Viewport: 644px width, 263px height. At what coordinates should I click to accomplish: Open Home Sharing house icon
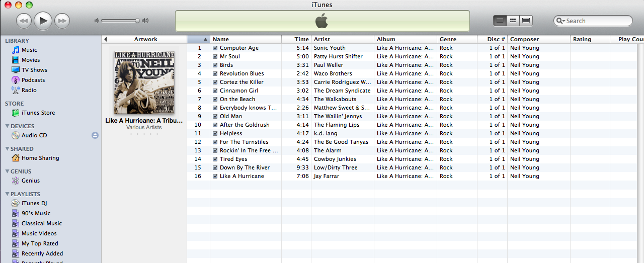tap(16, 158)
